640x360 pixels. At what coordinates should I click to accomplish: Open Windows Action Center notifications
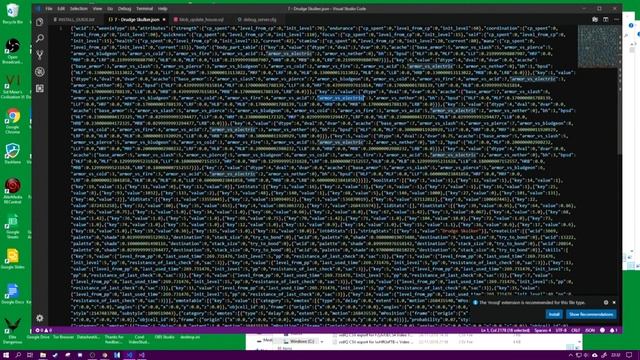click(x=629, y=355)
